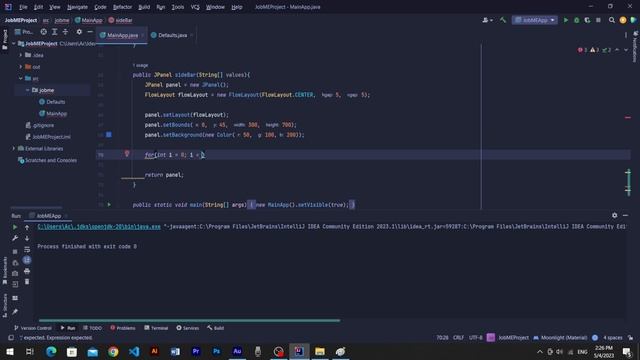Viewport: 640px width, 360px height.
Task: Click the Select Opened File target icon
Action: 44,31
